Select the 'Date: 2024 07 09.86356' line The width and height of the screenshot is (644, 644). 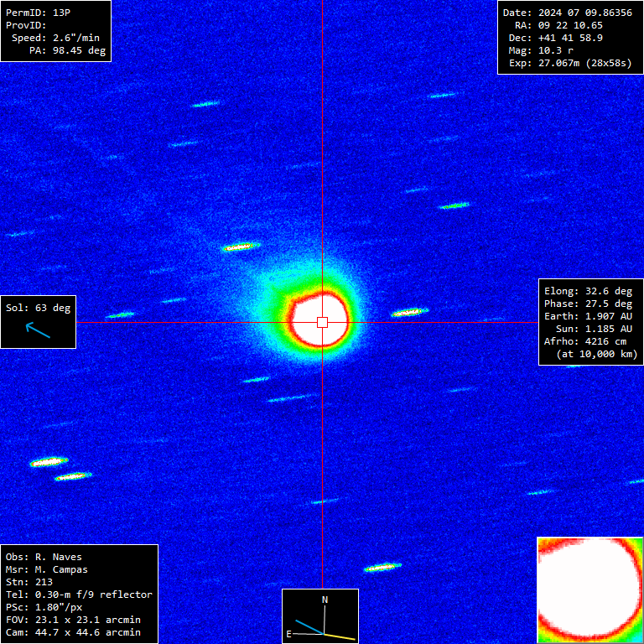568,13
